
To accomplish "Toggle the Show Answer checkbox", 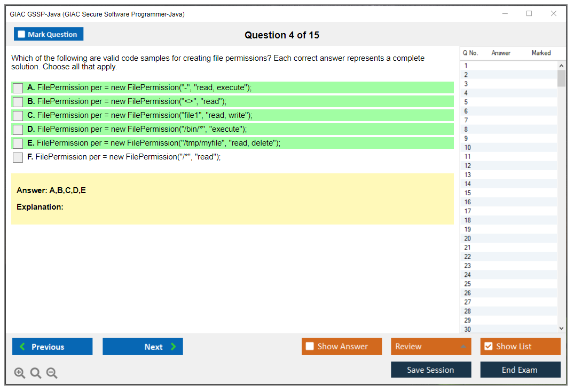I will (x=310, y=346).
